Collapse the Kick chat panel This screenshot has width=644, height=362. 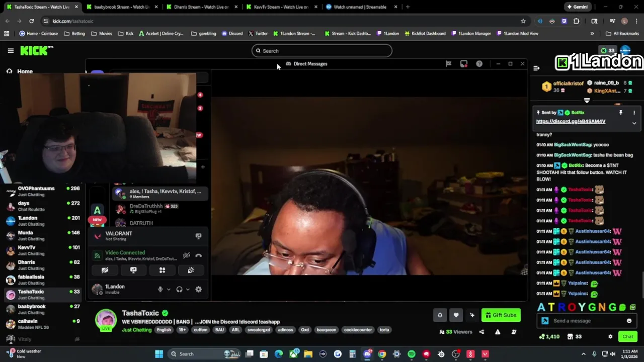[536, 68]
